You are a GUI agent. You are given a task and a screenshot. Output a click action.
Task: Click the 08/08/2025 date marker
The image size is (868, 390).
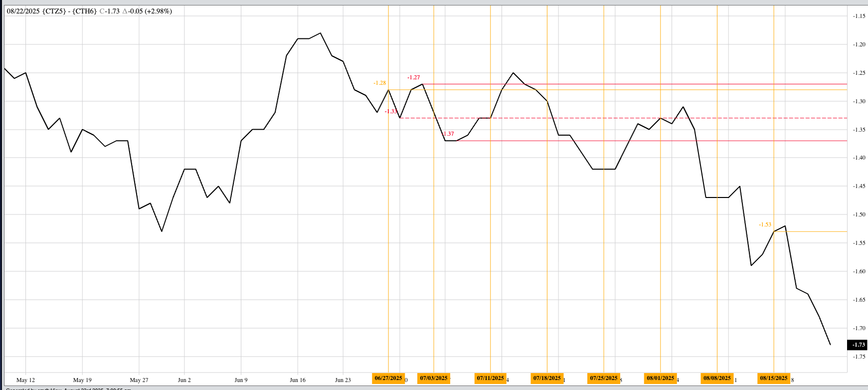(x=717, y=378)
